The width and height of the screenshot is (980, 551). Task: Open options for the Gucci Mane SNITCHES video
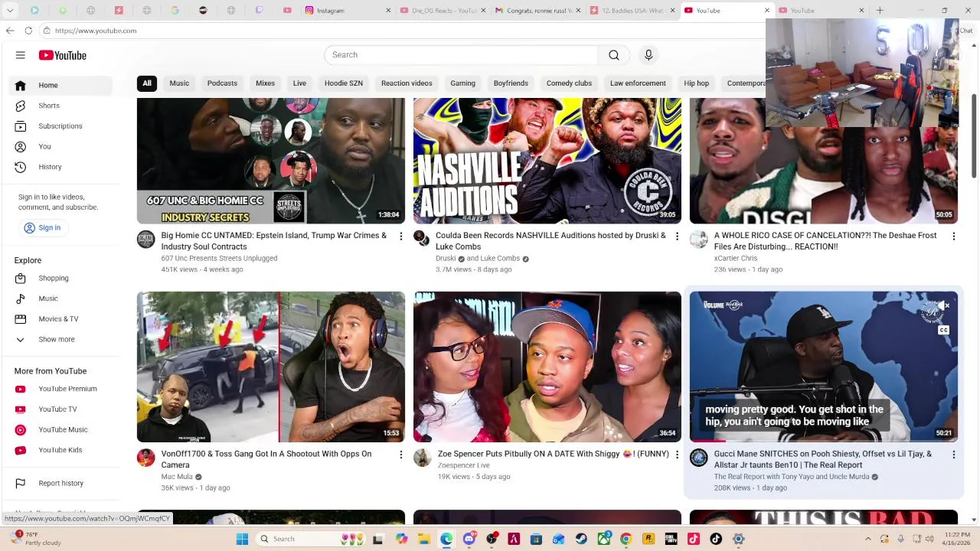click(953, 455)
